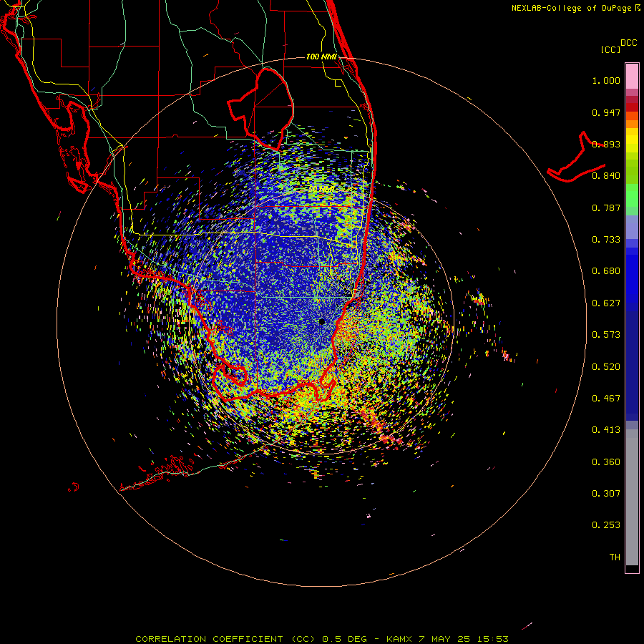Screen dimensions: 644x644
Task: Click the DCC product label above the color bar
Action: click(x=628, y=43)
